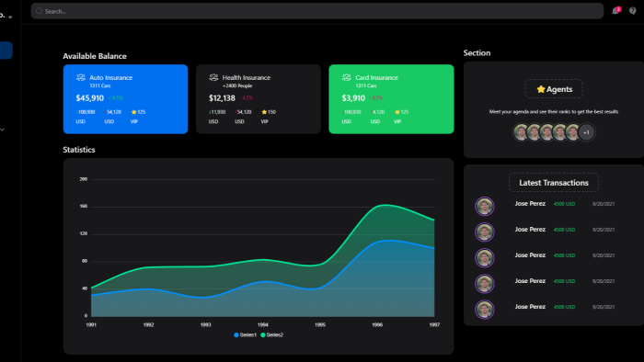
Task: Click the VIP star in Card Insurance card
Action: click(x=397, y=112)
